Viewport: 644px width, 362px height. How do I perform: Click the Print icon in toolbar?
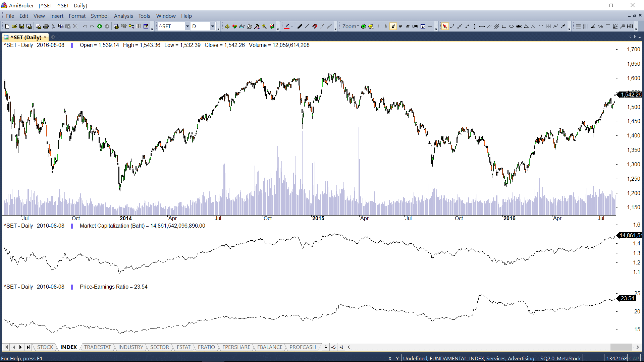point(46,26)
